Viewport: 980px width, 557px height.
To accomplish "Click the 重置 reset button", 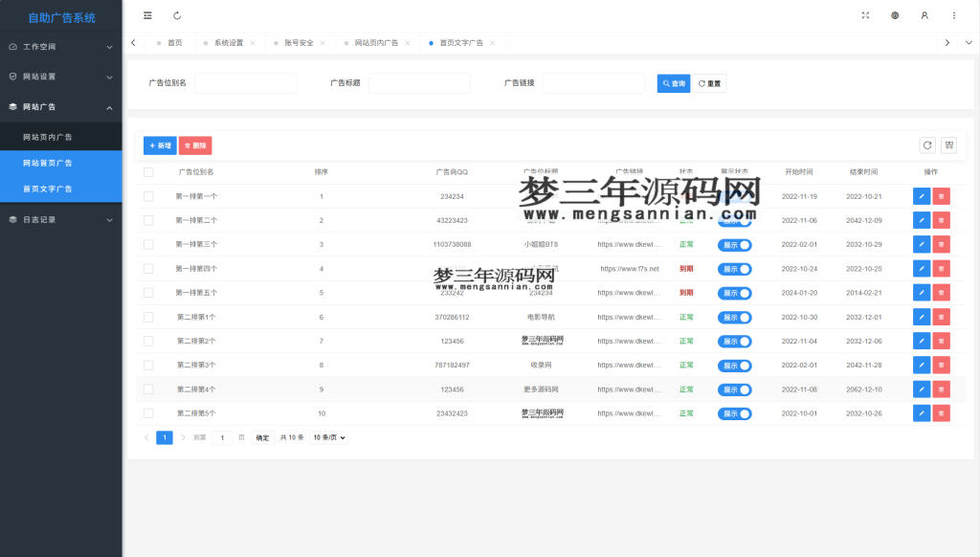I will click(709, 83).
